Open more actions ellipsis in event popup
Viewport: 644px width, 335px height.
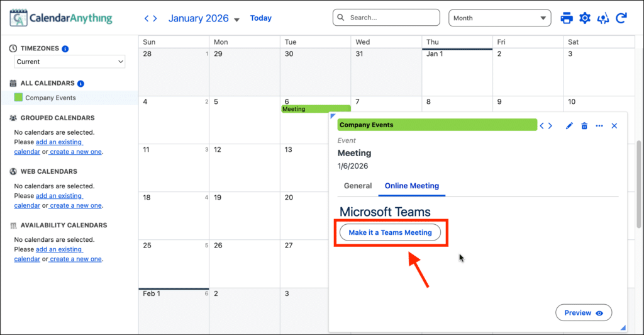coord(599,126)
